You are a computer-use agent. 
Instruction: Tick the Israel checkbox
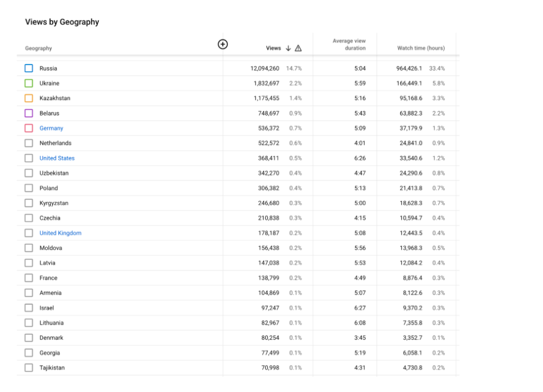pos(29,308)
